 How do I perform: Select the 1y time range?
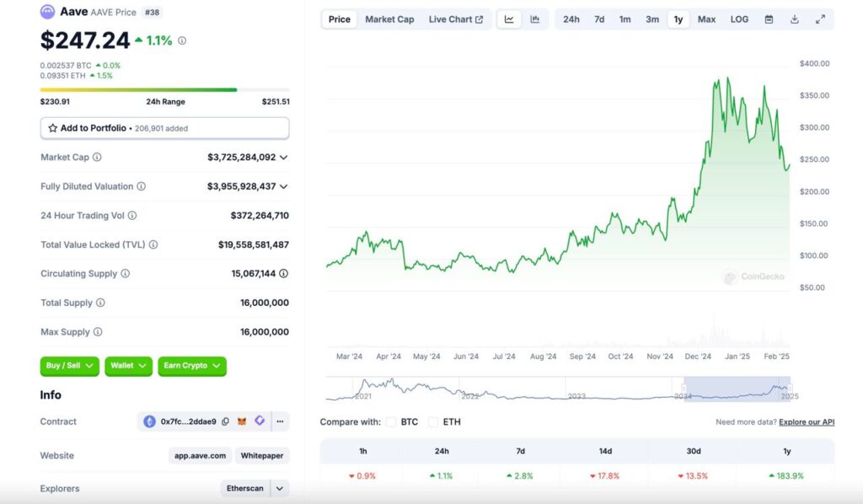pos(678,19)
